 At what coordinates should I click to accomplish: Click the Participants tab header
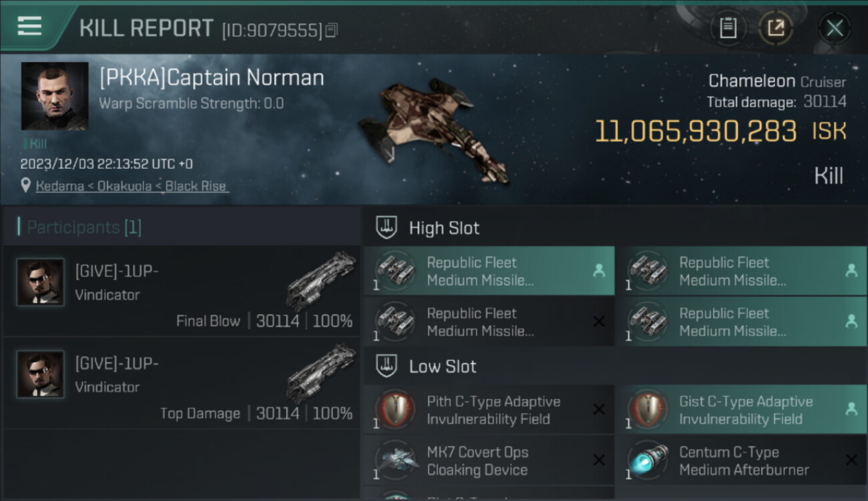(x=84, y=228)
